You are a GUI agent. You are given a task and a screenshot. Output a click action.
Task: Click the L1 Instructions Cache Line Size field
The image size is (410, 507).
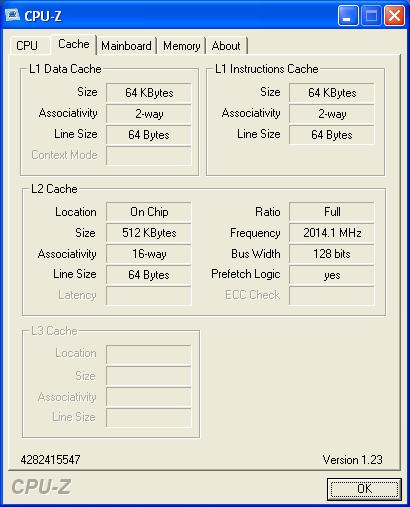332,135
